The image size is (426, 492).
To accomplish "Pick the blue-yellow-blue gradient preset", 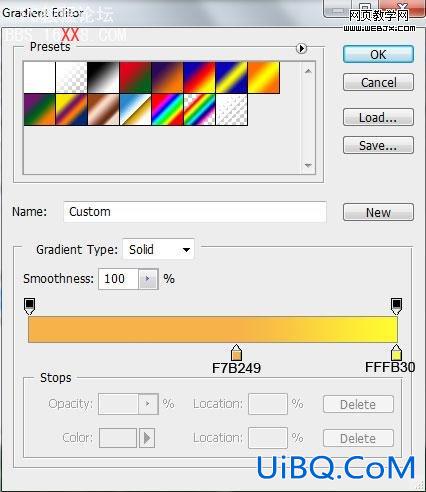I will click(231, 77).
